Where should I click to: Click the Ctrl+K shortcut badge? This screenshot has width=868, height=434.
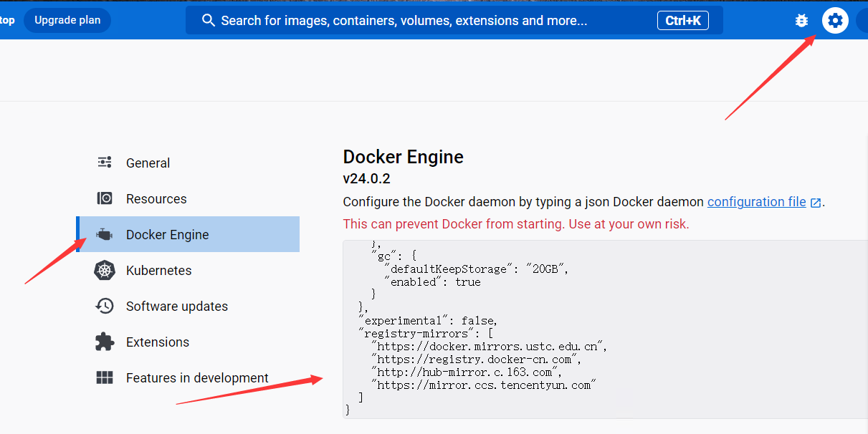tap(683, 20)
